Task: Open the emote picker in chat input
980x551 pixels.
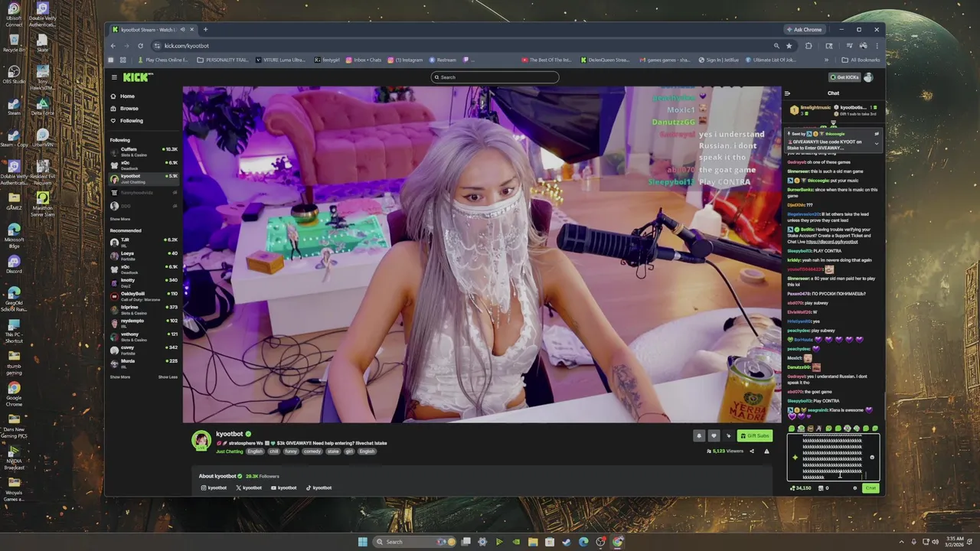Action: point(872,458)
